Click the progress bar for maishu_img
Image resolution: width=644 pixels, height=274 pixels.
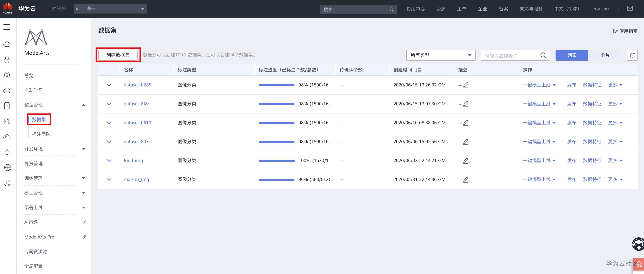point(277,179)
